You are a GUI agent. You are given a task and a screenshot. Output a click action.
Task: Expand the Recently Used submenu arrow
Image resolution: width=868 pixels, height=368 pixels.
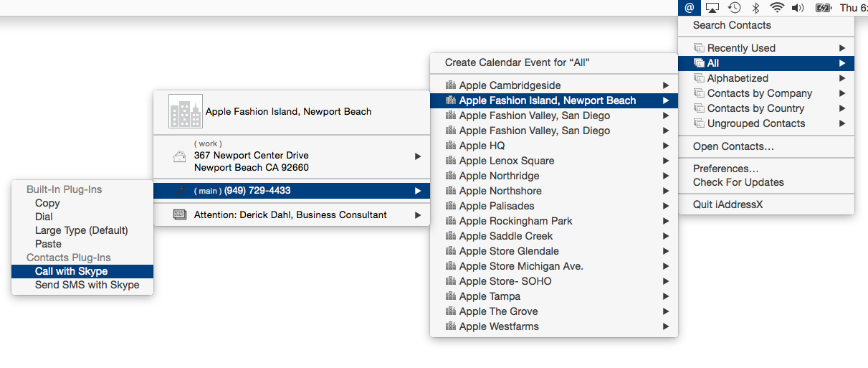click(842, 48)
